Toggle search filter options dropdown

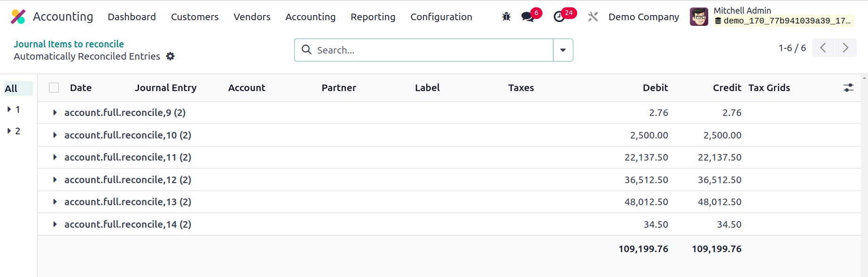pos(563,50)
